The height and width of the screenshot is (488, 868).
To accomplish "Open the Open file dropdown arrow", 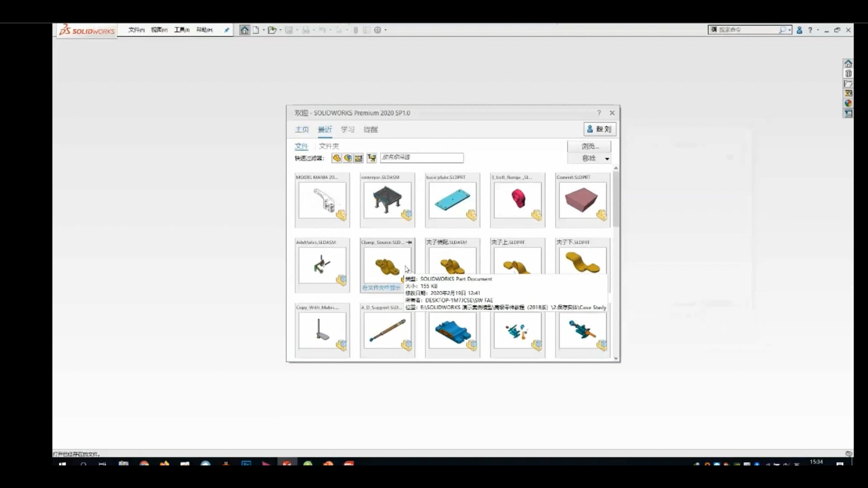I will pyautogui.click(x=279, y=29).
